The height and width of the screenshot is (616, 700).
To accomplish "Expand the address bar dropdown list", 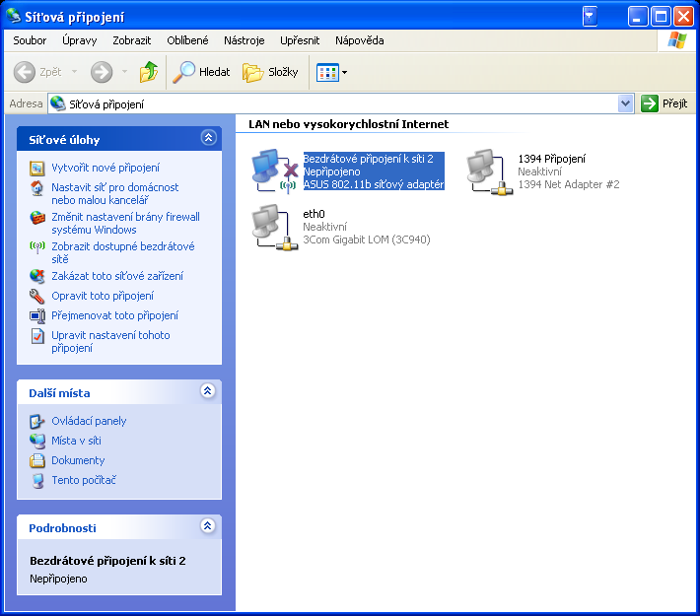I will [x=625, y=103].
